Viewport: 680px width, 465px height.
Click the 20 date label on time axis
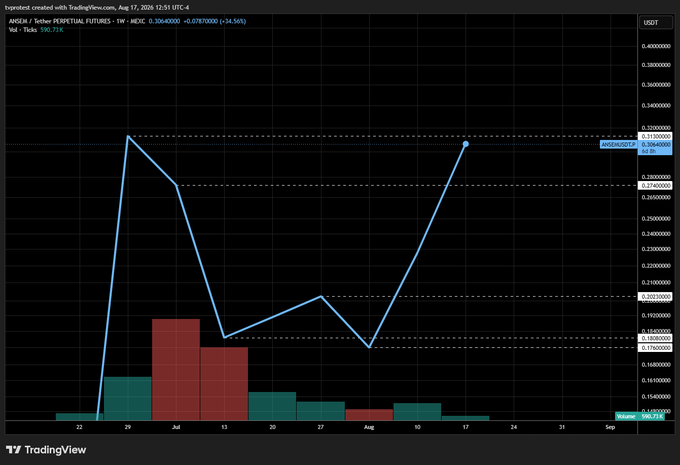point(272,427)
